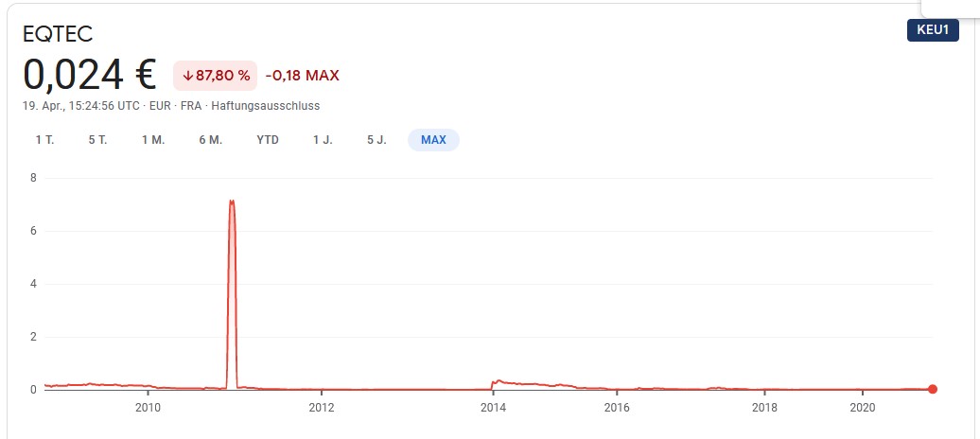The height and width of the screenshot is (439, 980).
Task: Switch the chart to the 1 T. range
Action: coord(44,140)
